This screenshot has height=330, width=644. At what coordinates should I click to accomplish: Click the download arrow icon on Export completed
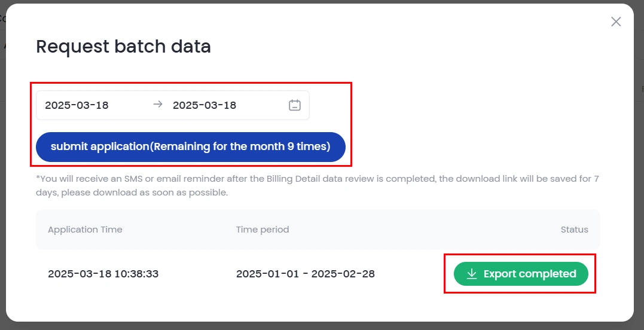pyautogui.click(x=472, y=274)
